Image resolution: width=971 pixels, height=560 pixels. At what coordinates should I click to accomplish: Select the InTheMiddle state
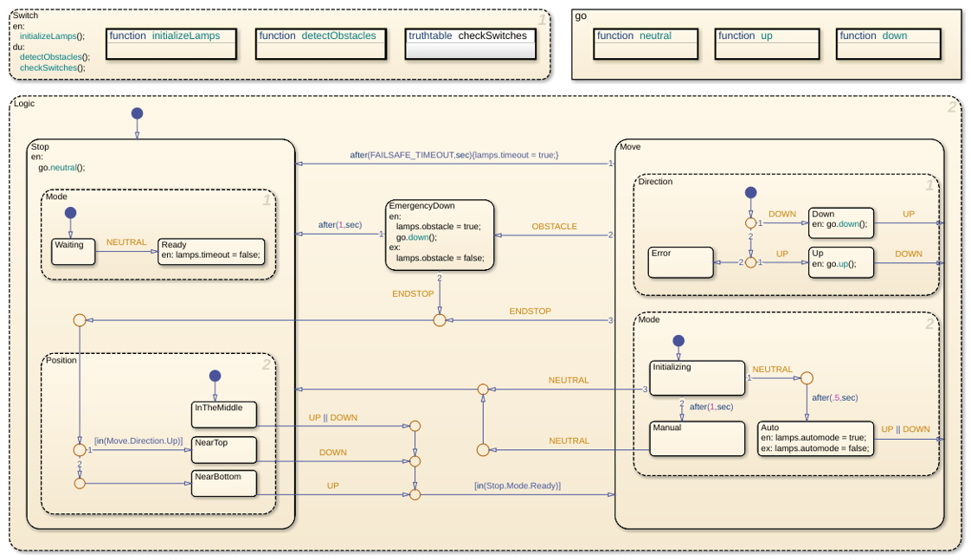tap(224, 415)
